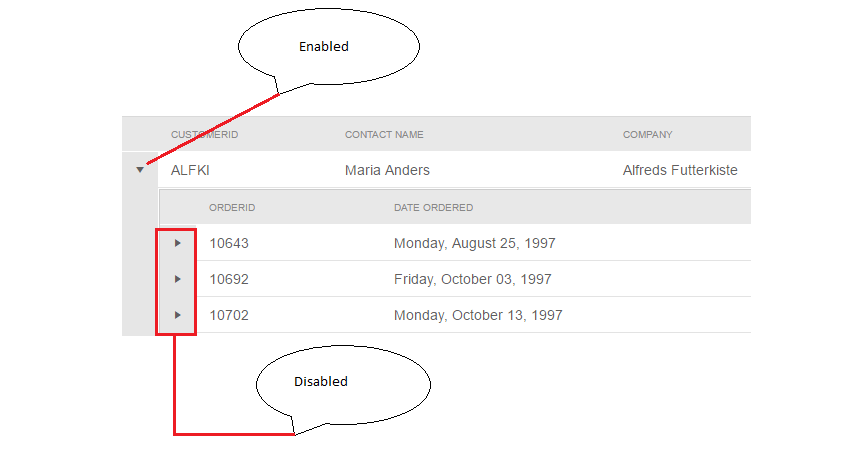Expand order 10692 row
Screen dimensions: 847x460
(177, 279)
